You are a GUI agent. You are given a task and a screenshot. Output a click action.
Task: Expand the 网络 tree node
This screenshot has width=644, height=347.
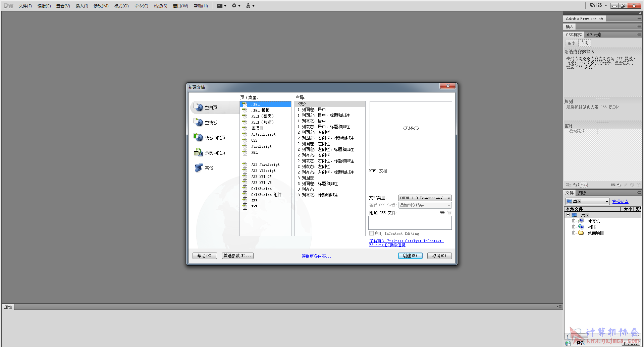tap(574, 227)
